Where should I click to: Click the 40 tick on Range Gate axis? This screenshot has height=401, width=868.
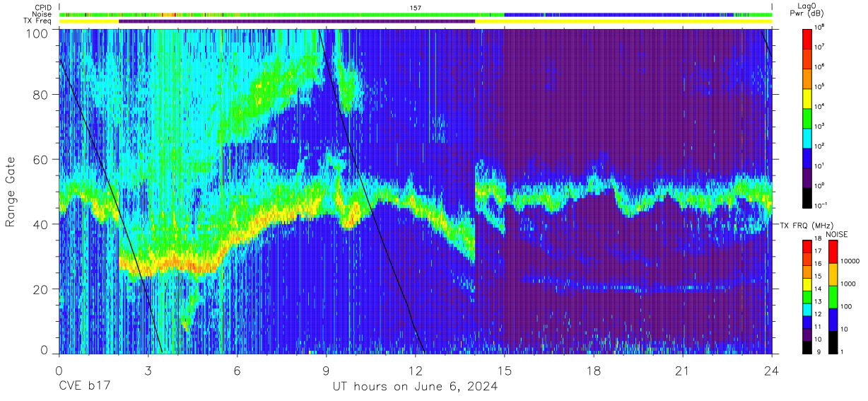point(41,224)
